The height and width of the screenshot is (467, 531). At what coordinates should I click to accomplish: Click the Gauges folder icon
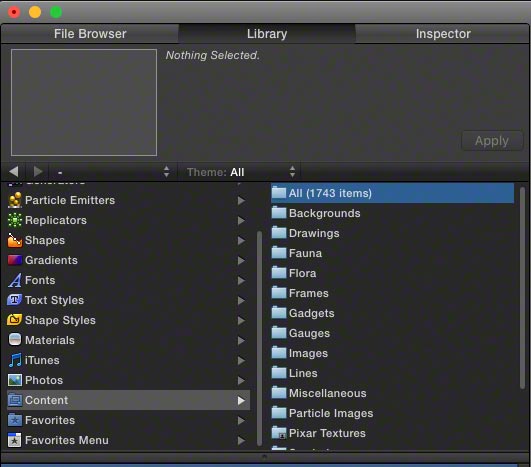279,333
